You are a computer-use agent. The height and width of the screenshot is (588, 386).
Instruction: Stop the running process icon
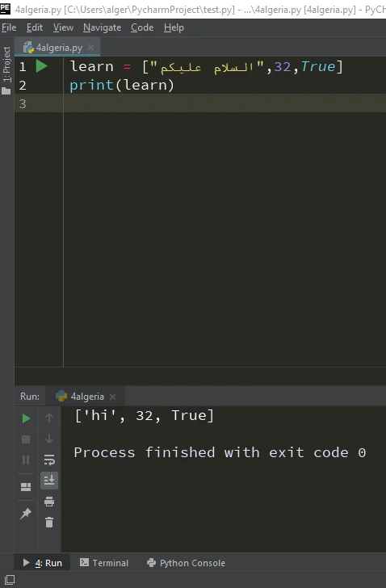point(26,439)
